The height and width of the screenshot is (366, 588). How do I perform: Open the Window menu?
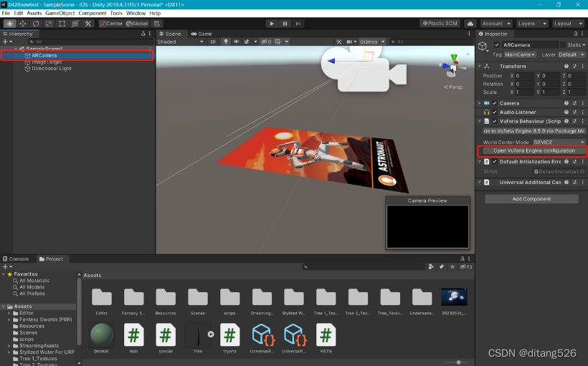(136, 13)
